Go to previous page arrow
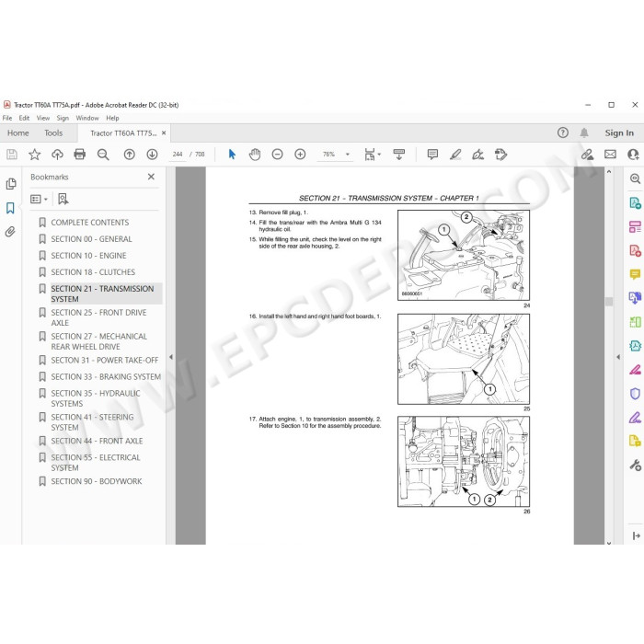This screenshot has width=644, height=644. click(x=130, y=155)
